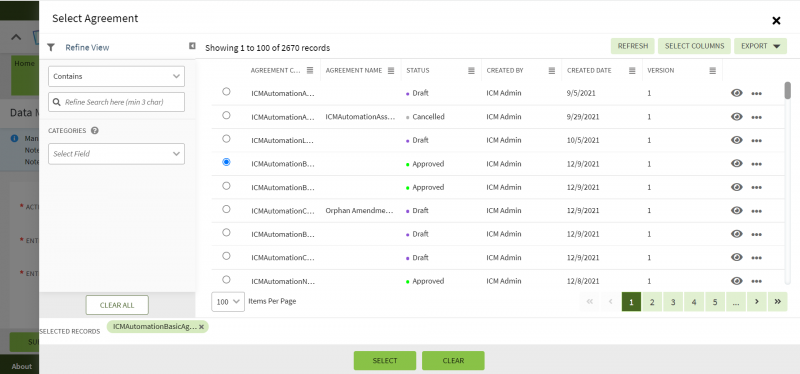Remove the ICMAutomationBasicAg selected record chip
The height and width of the screenshot is (374, 800).
click(202, 327)
